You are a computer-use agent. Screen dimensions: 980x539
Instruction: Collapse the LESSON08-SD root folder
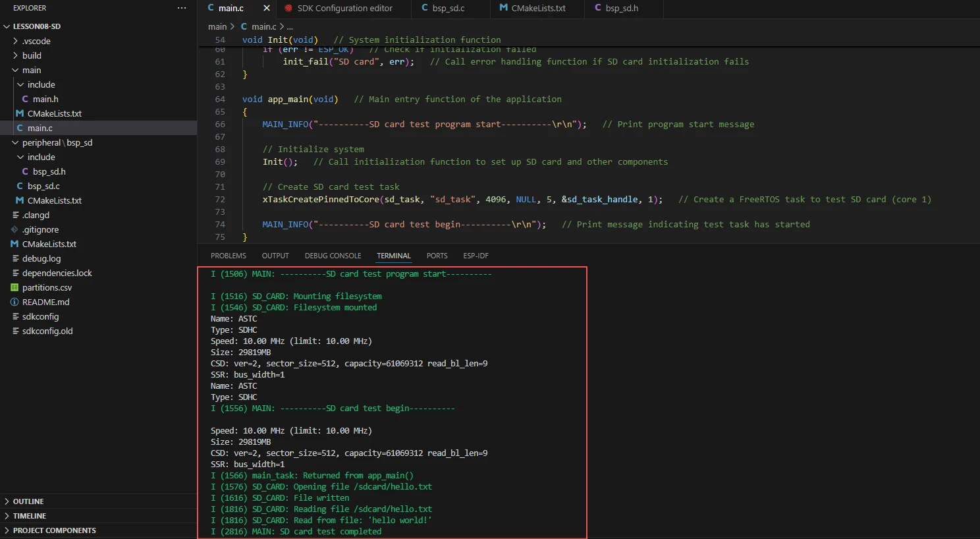click(x=7, y=26)
